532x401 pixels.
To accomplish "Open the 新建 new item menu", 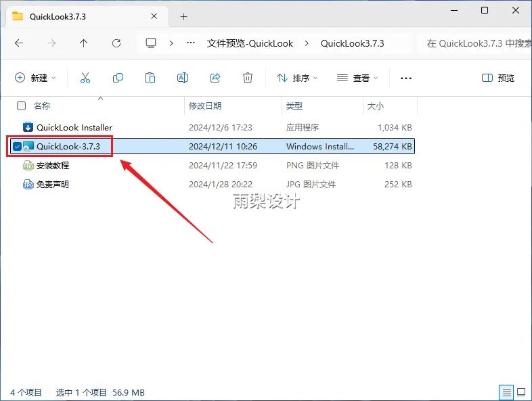I will (x=35, y=78).
